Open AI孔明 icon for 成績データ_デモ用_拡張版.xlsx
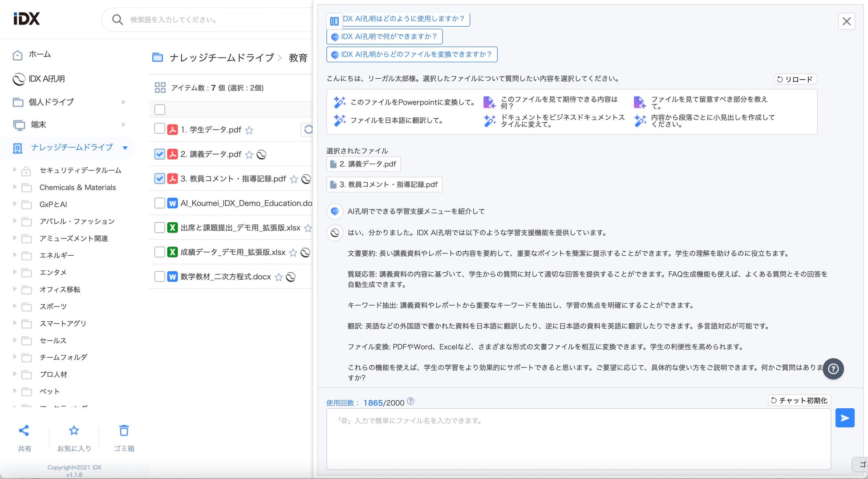868x479 pixels. 305,253
